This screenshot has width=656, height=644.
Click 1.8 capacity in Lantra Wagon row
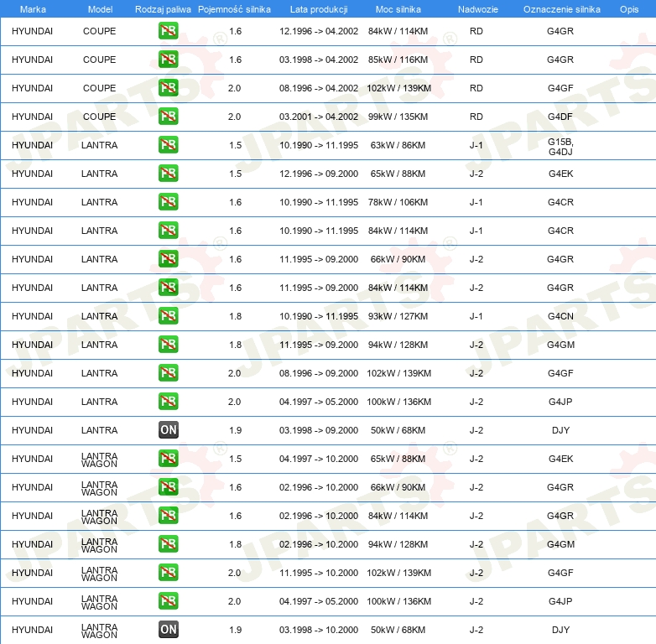point(235,544)
